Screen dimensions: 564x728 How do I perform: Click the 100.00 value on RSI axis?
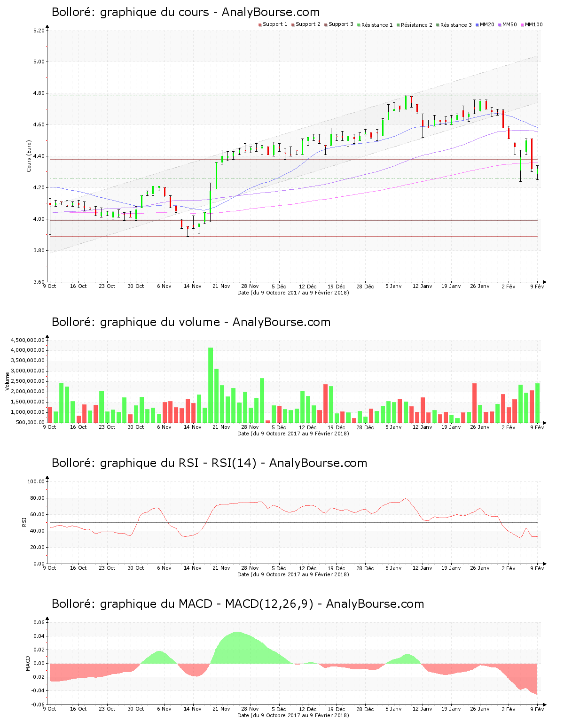pyautogui.click(x=36, y=481)
